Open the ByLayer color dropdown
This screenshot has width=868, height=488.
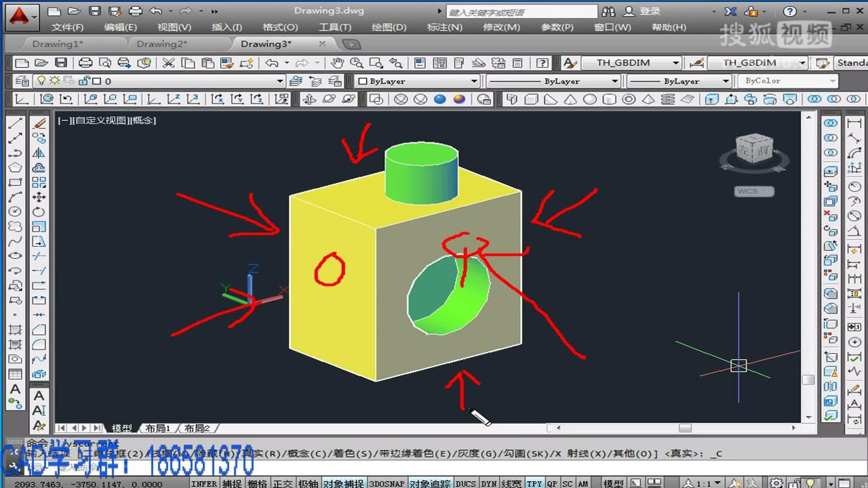point(474,81)
